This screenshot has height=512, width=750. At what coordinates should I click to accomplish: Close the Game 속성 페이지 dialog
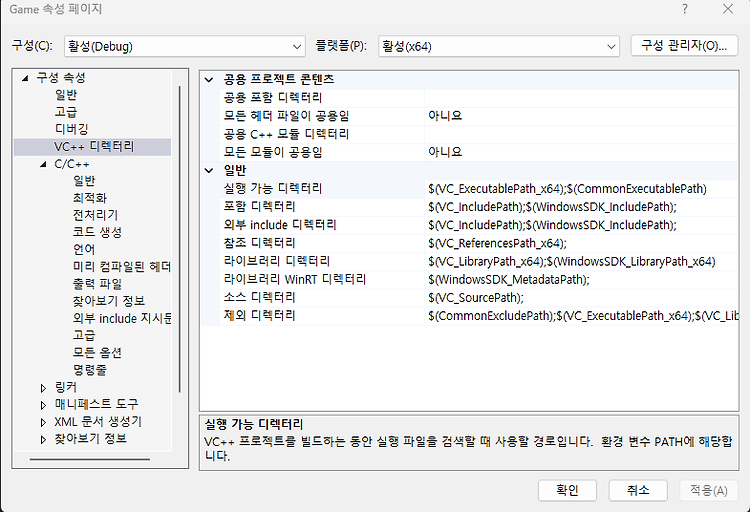[x=728, y=9]
